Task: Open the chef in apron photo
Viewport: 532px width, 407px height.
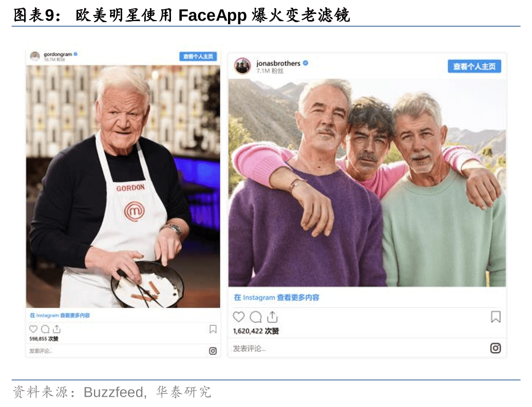Action: click(123, 186)
